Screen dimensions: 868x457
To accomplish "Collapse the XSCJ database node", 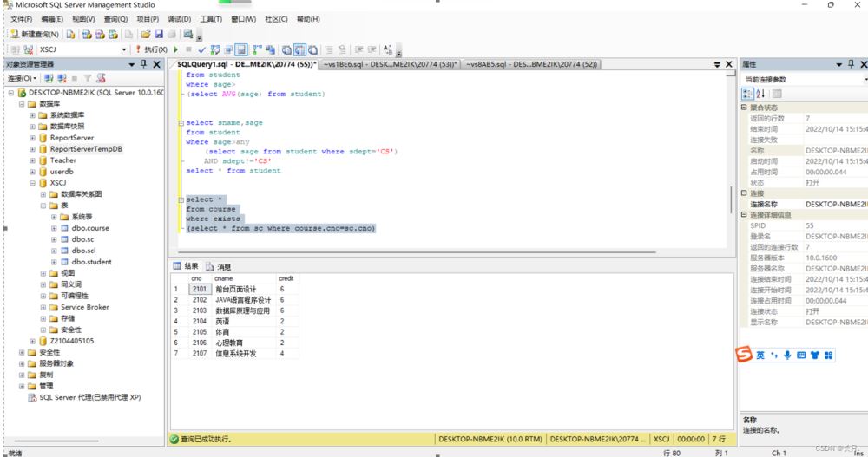I will [32, 183].
